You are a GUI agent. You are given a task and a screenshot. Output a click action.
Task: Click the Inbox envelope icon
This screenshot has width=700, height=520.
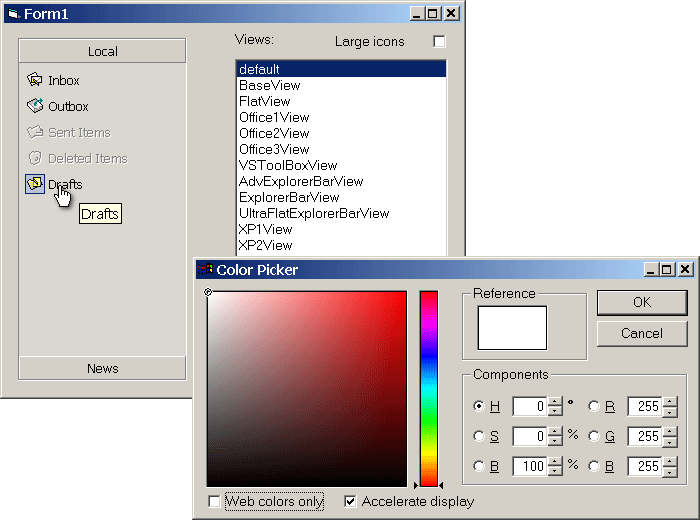pyautogui.click(x=34, y=80)
